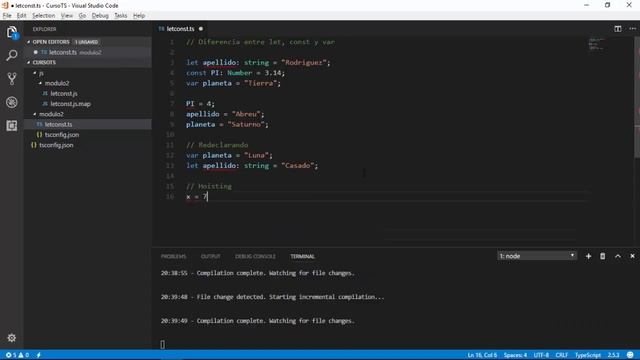Open the Search view icon
Viewport: 640px width, 360px height.
[12, 55]
